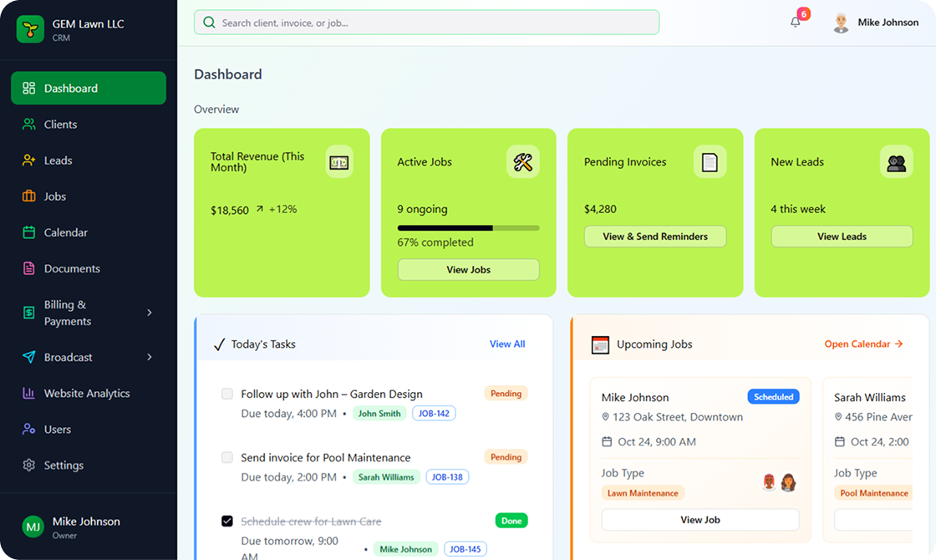This screenshot has height=560, width=936.
Task: Open the Documents section in sidebar
Action: (72, 268)
